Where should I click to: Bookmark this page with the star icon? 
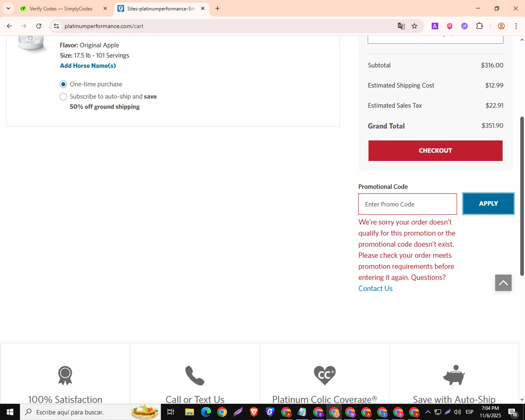(x=414, y=26)
